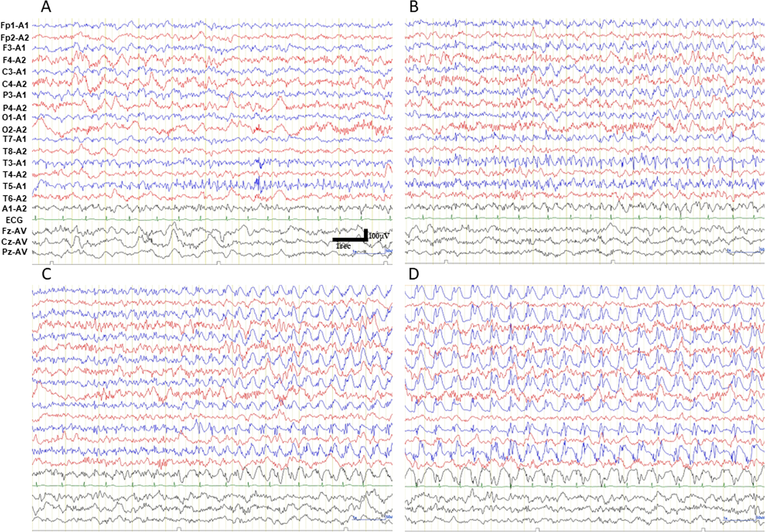Select the Fz-AV channel label
765x532 pixels.
click(x=14, y=231)
